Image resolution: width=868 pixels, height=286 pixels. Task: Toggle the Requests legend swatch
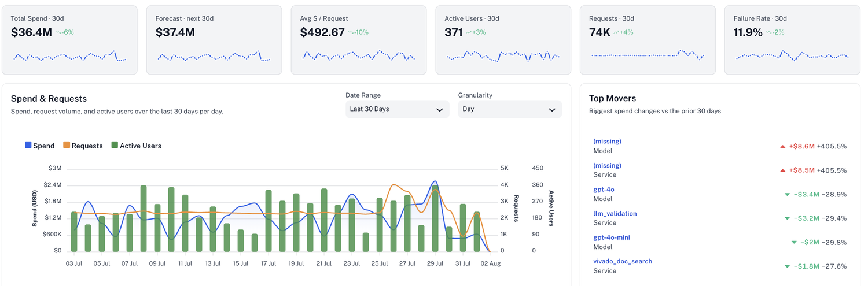pos(67,146)
